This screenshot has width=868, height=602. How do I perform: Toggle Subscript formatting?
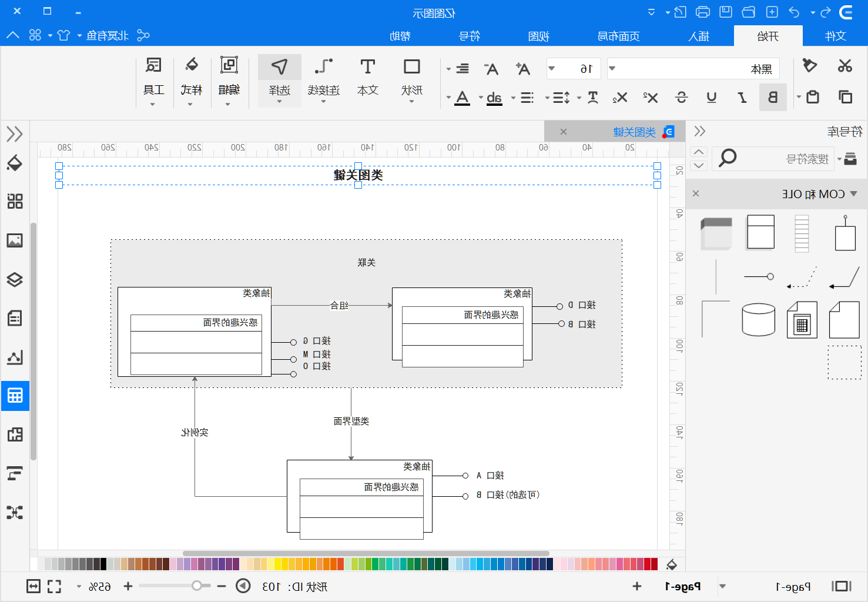[x=620, y=98]
